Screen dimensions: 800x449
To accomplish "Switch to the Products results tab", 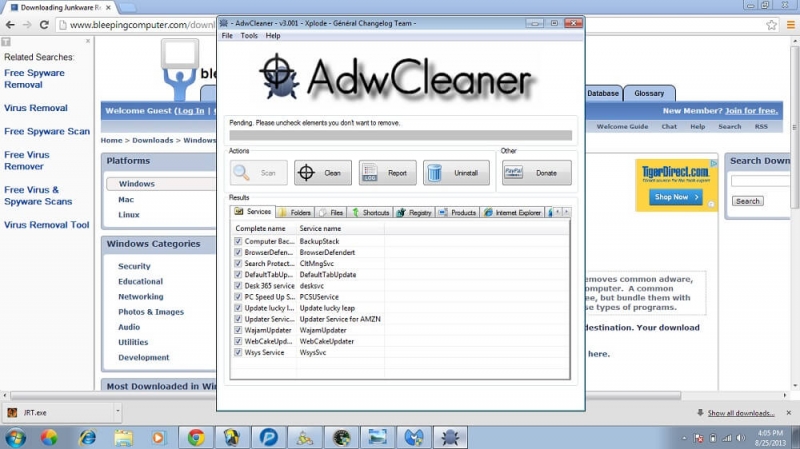I will [x=458, y=212].
